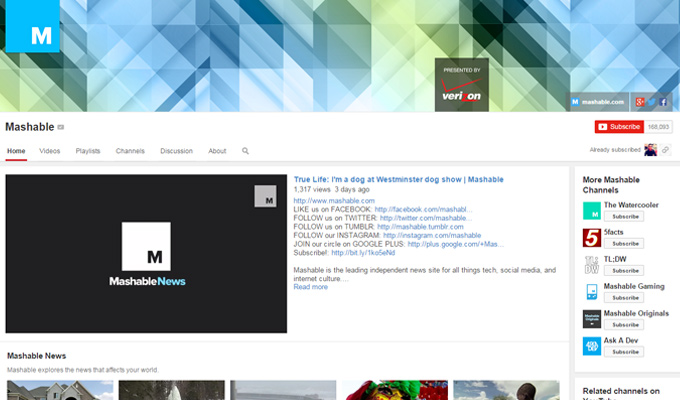Open The Watercooler channel icon
680x400 pixels.
coord(592,211)
